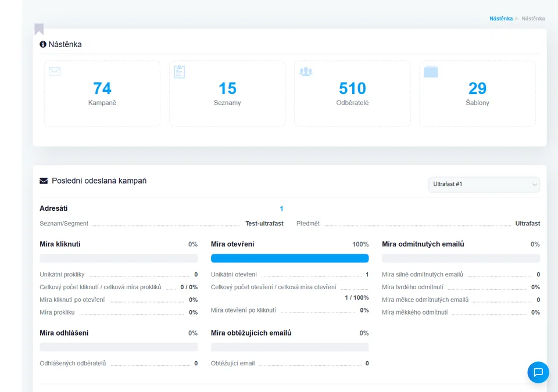
Task: Open the chat support bubble
Action: click(538, 372)
